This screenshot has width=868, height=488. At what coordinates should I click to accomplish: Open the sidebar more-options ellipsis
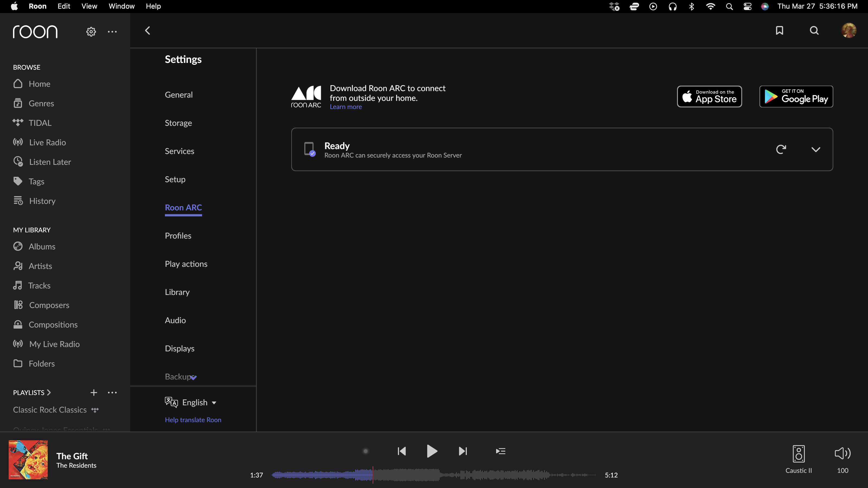click(x=112, y=32)
